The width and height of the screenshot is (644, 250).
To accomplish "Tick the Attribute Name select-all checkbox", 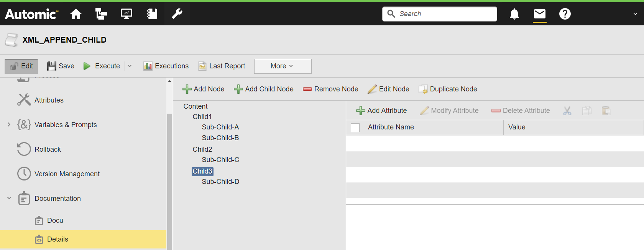I will point(355,127).
